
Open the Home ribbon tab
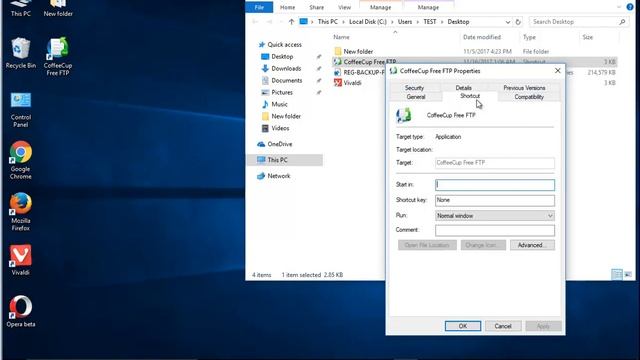tap(287, 7)
